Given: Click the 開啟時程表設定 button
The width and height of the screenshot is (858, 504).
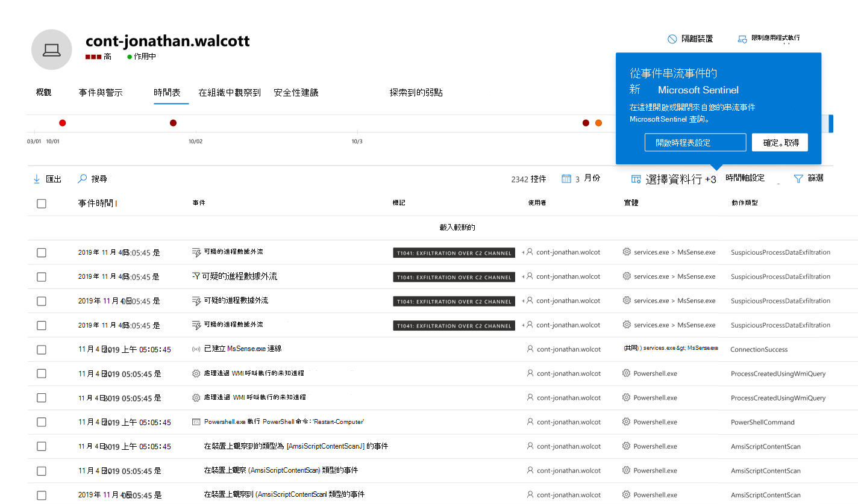Looking at the screenshot, I should click(695, 142).
